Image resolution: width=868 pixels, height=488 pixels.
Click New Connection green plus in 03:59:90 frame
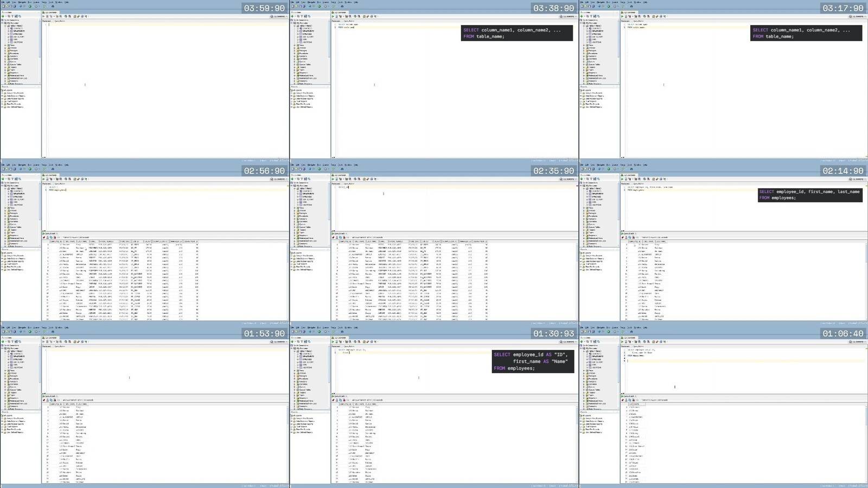point(3,16)
